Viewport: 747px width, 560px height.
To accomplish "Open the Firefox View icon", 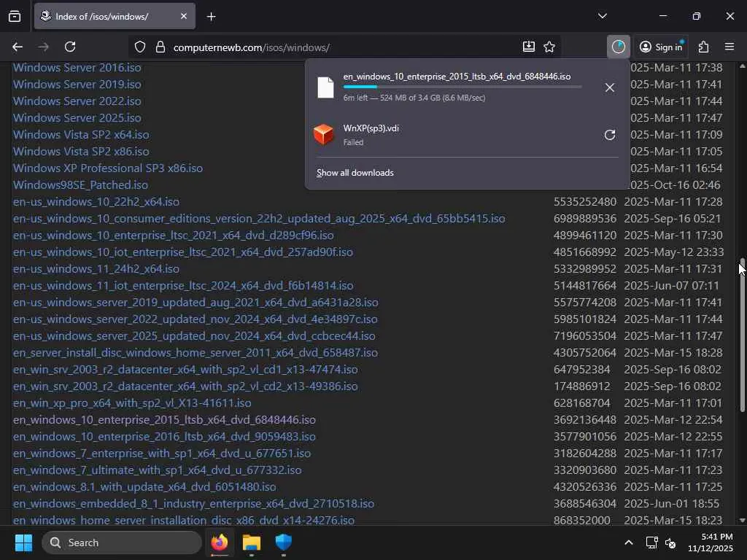I will 15,17.
